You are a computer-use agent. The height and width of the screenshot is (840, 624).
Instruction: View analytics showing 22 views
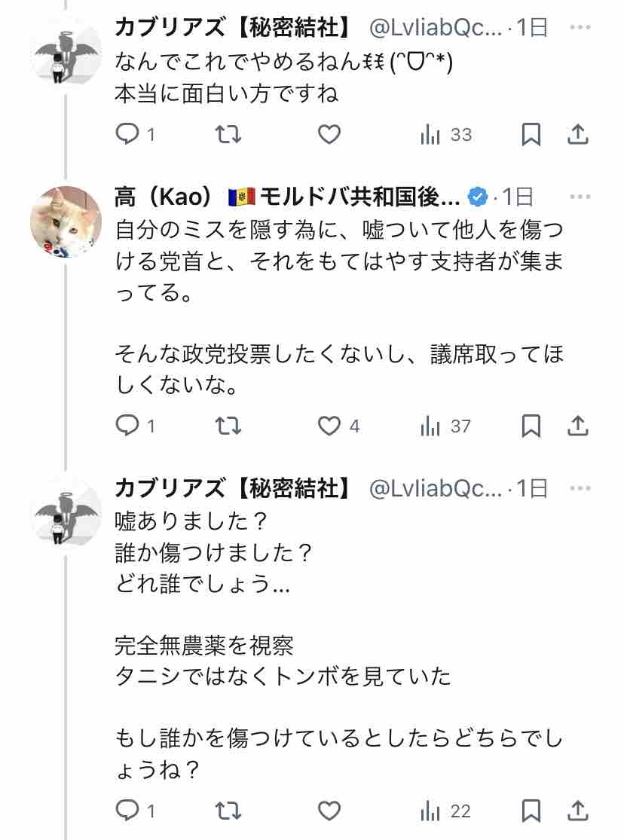pyautogui.click(x=446, y=811)
